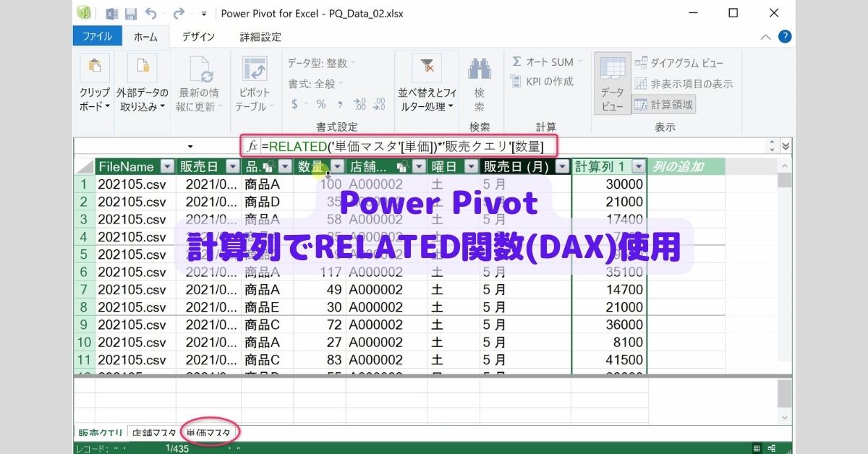Switch to the 詳細設定 ribbon tab
868x454 pixels.
click(x=260, y=36)
